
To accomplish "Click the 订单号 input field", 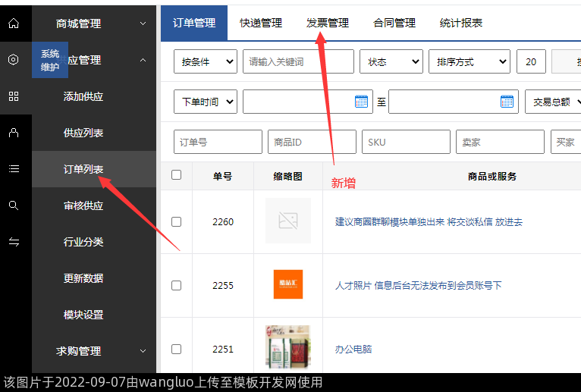I will pos(218,142).
